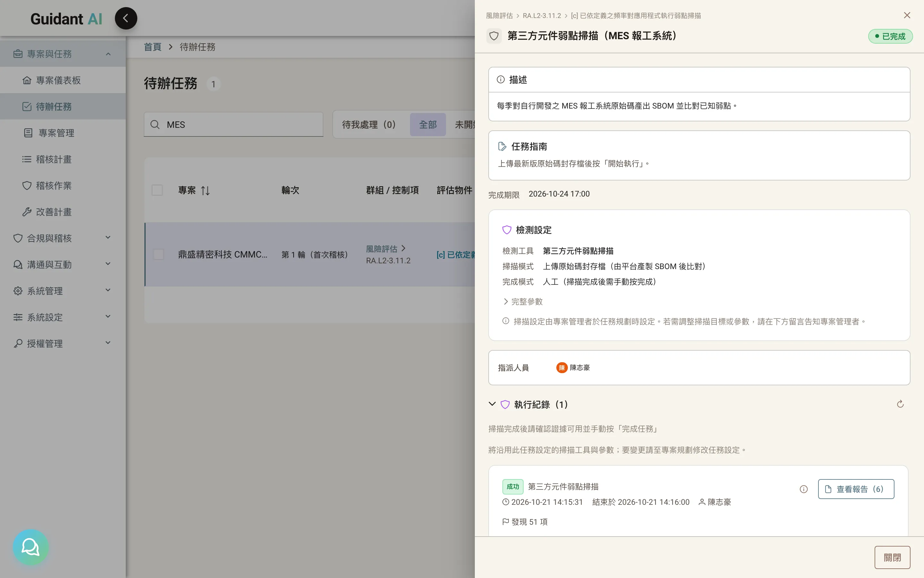Open 稽核作業 from the sidebar

(63, 185)
